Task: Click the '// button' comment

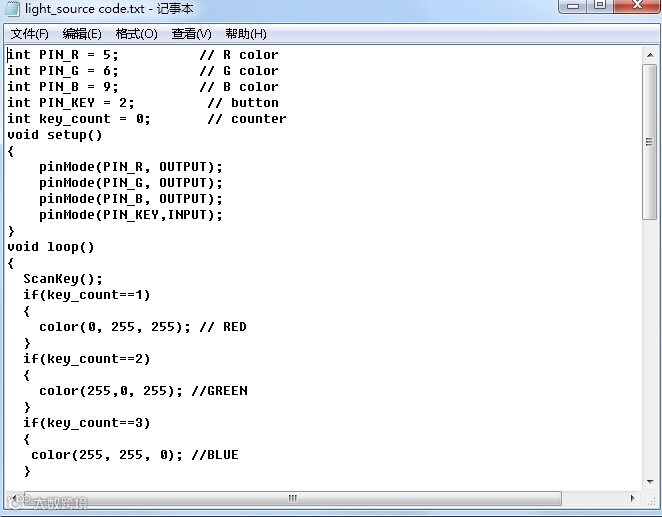Action: [x=243, y=103]
